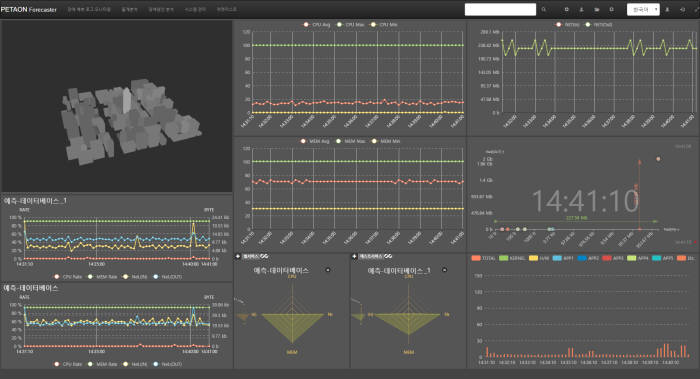Collapse the 예측-데이터베이스_1 radar with its round arrow button
Screen dimensions: 700x379
(445, 270)
